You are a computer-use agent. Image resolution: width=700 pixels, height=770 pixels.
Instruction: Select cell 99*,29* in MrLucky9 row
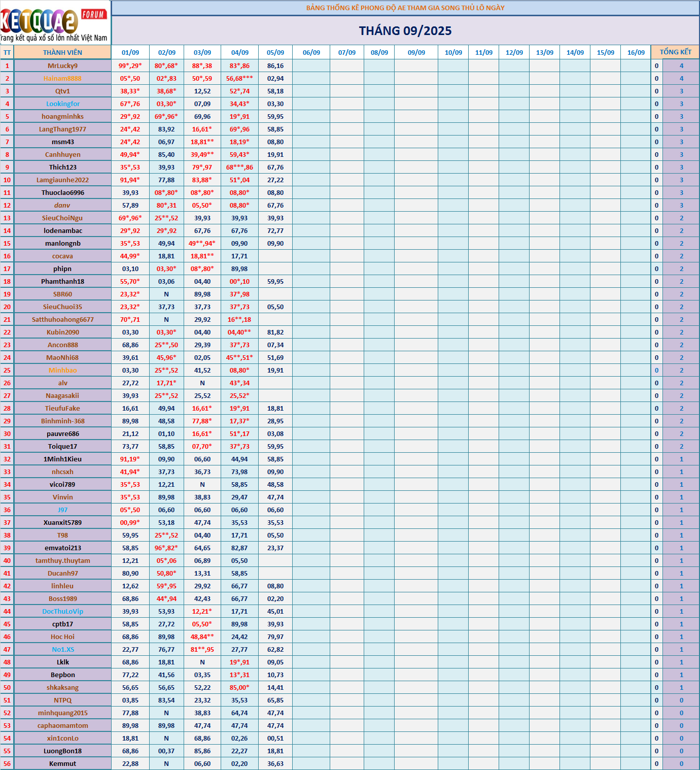pos(130,65)
